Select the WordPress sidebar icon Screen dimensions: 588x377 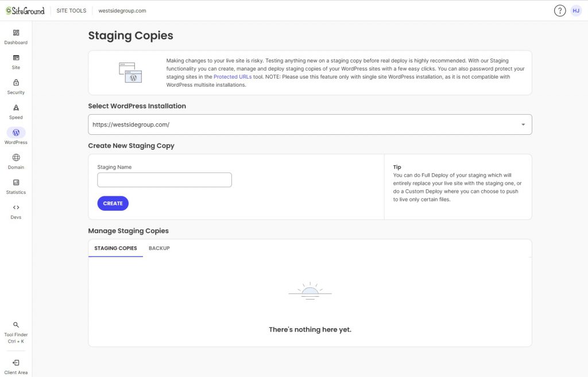(x=16, y=133)
